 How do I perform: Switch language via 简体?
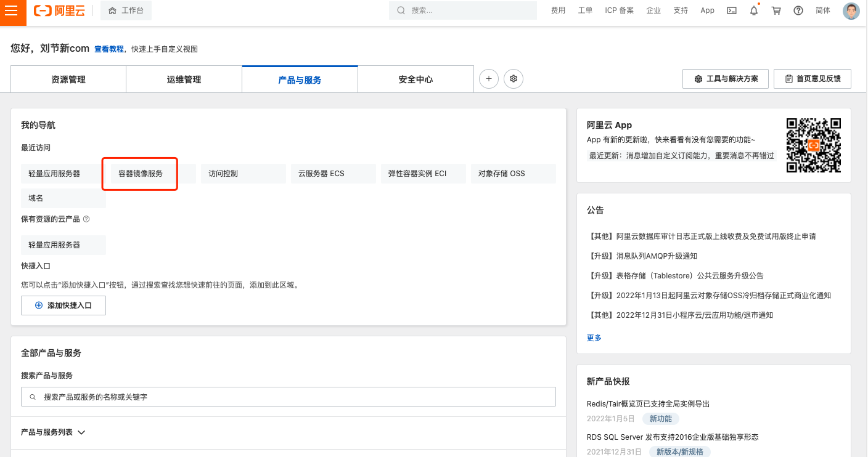[823, 10]
